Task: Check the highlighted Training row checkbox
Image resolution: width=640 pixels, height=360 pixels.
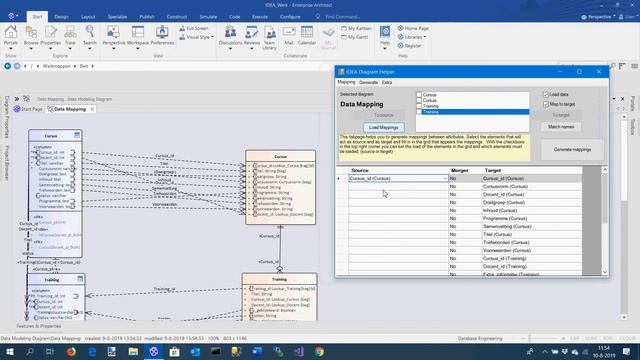Action: pos(419,112)
